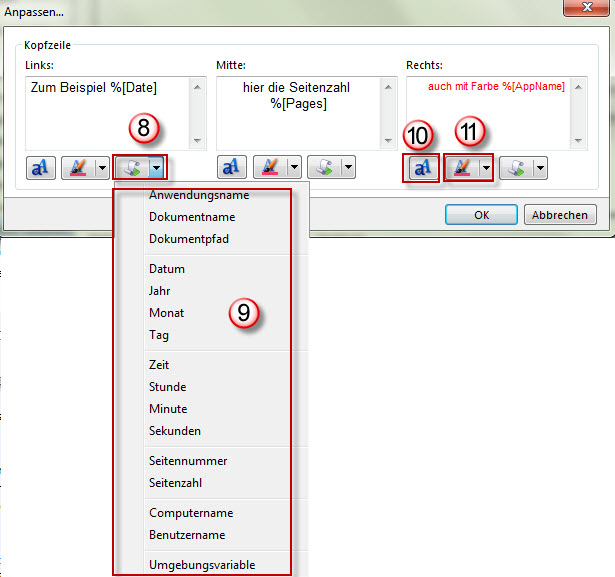The height and width of the screenshot is (577, 615).
Task: Click text color icon under Mitte
Action: point(270,167)
